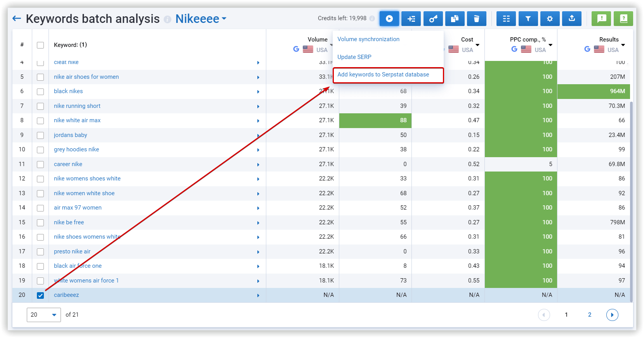Check the box for nike running short
This screenshot has width=644, height=338.
(40, 106)
